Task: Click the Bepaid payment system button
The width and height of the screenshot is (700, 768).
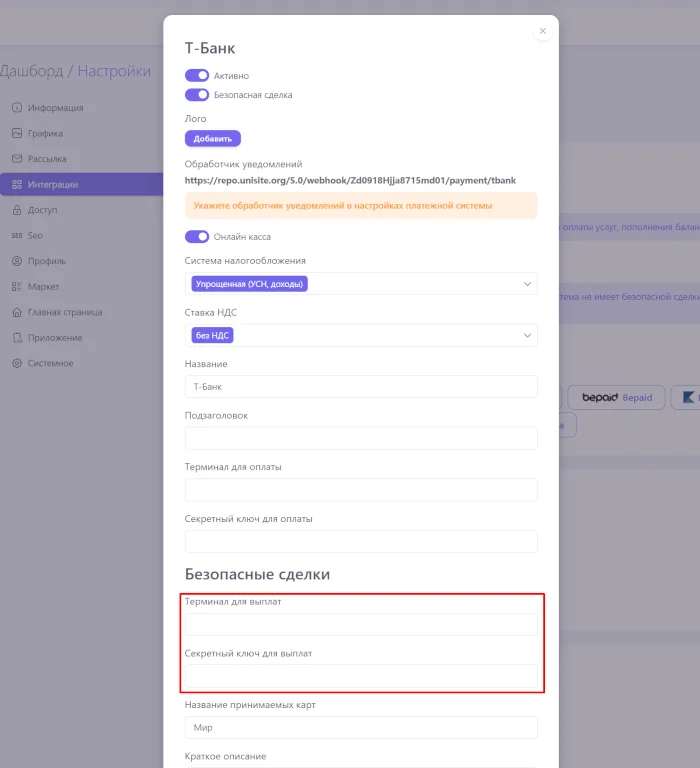Action: (x=616, y=397)
